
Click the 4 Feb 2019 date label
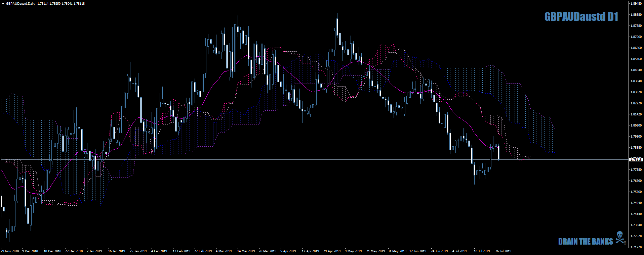point(159,251)
